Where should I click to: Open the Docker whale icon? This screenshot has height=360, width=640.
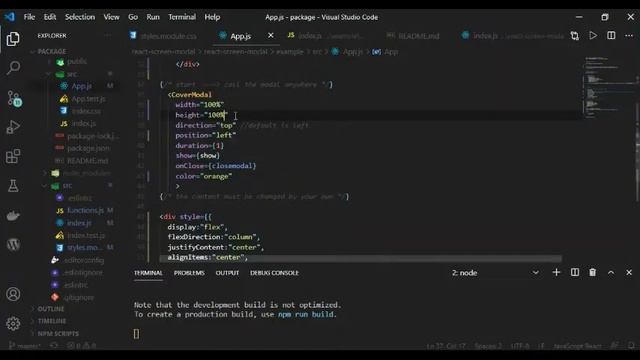[x=13, y=215]
